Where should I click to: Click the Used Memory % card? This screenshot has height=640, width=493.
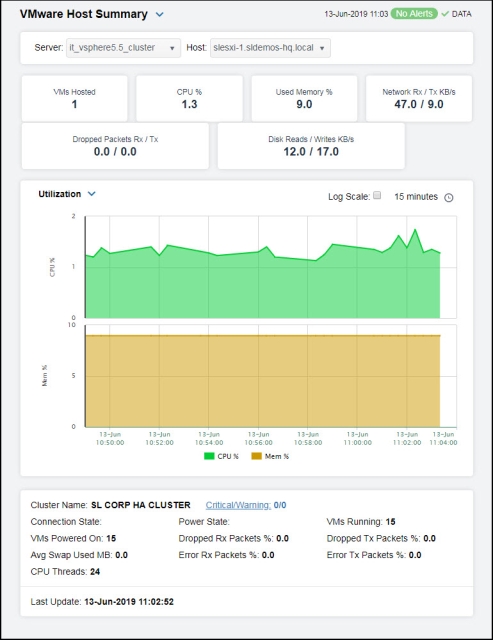tap(304, 98)
